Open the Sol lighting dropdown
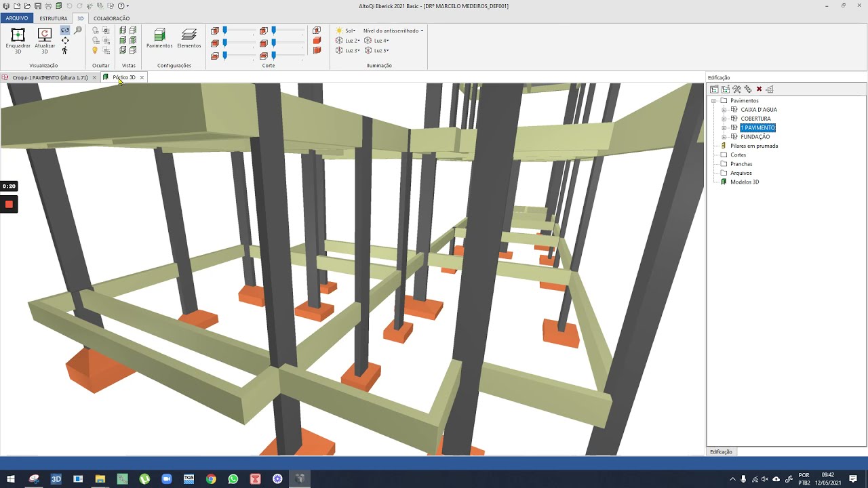 pyautogui.click(x=346, y=30)
